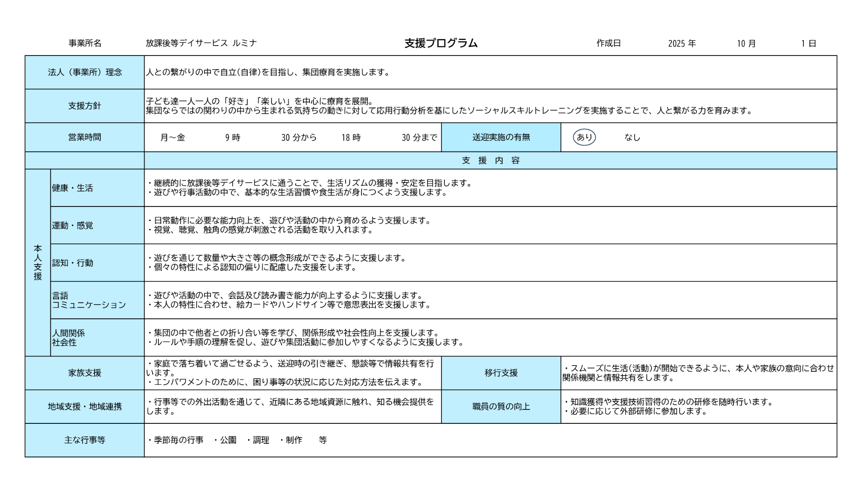Screen dimensions: 868x488
Task: Click the 支援内容 section header
Action: 490,160
